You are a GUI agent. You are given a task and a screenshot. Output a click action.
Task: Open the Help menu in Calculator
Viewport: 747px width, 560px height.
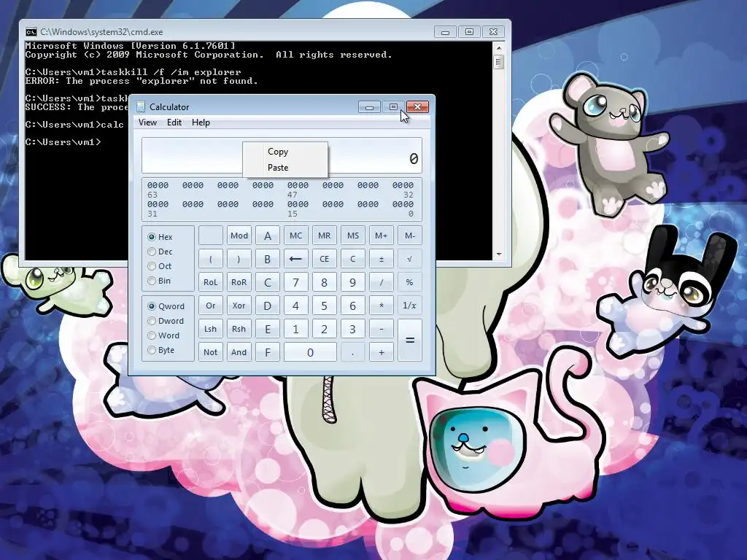pos(201,122)
